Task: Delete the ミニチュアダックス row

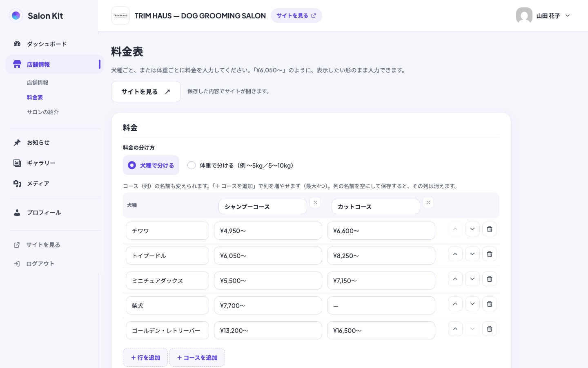Action: [x=490, y=279]
